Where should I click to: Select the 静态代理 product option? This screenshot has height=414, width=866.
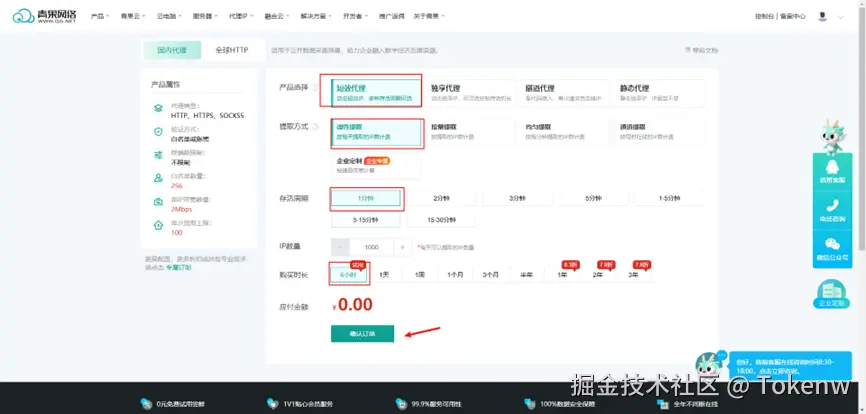click(661, 93)
